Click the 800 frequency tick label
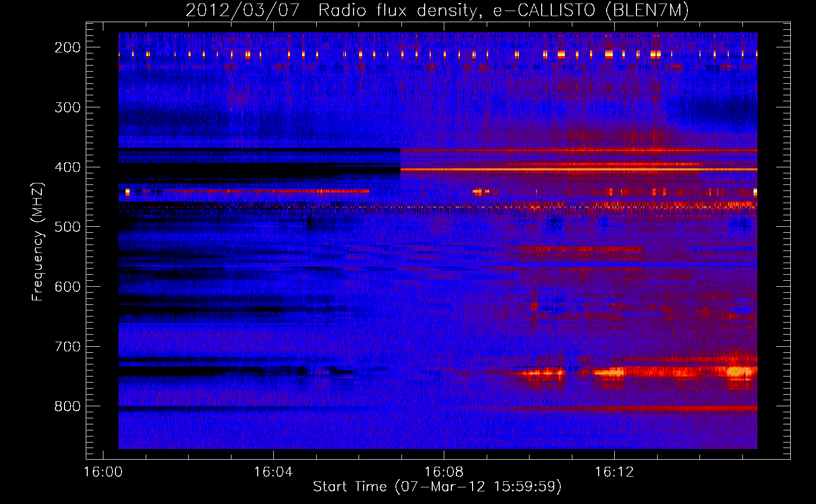Screen dimensions: 816x504 pyautogui.click(x=68, y=407)
